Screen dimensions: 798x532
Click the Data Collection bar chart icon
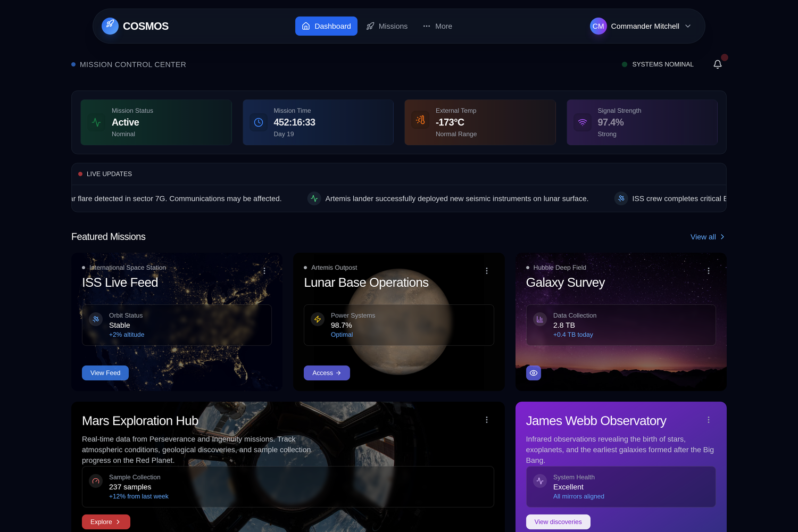pyautogui.click(x=540, y=319)
